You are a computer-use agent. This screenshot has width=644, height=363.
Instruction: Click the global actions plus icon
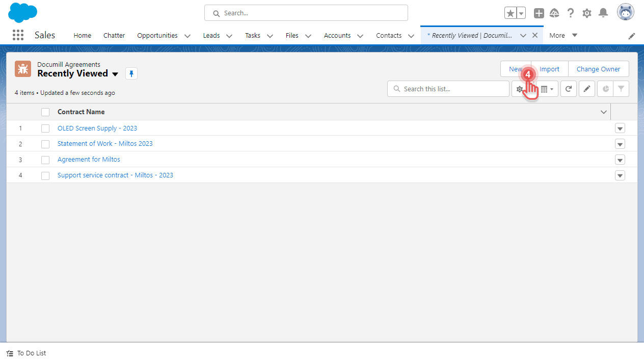click(539, 13)
